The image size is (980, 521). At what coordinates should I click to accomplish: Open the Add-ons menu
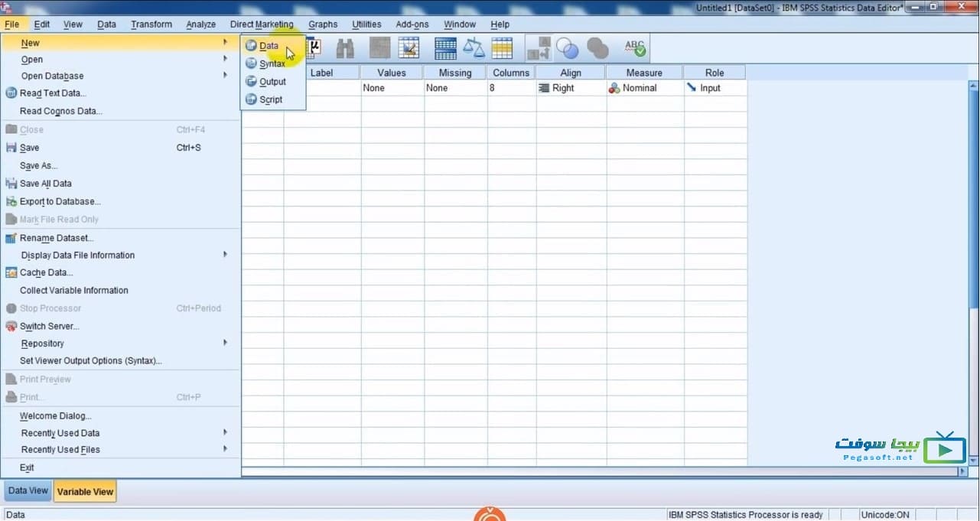click(412, 24)
